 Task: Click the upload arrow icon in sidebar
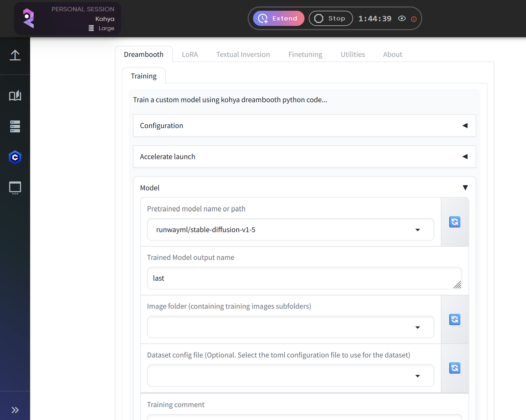[15, 55]
